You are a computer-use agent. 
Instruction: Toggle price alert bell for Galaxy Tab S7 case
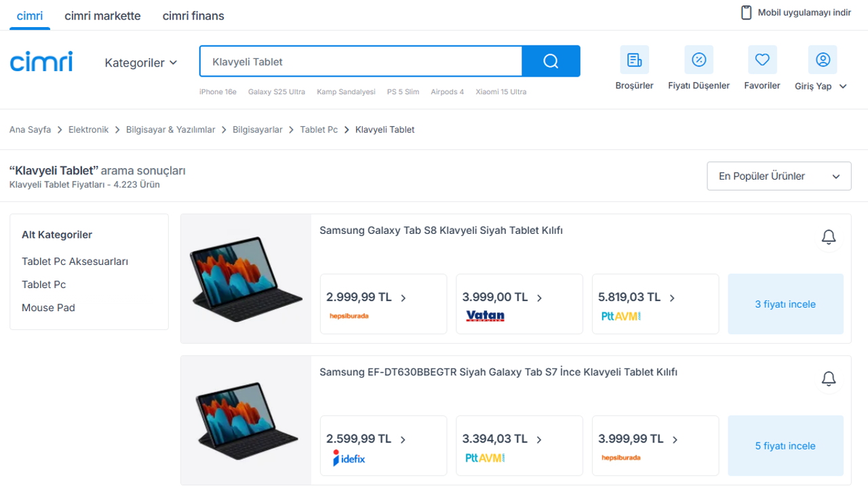(x=828, y=379)
